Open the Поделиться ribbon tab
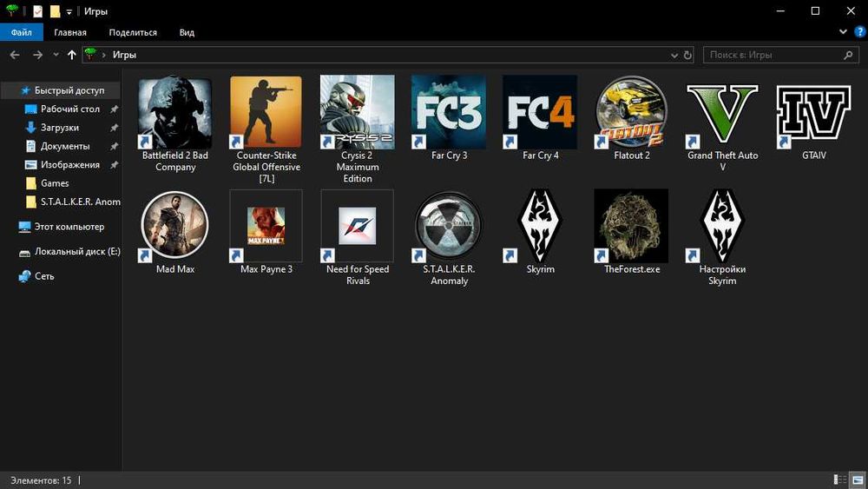Screen dimensions: 868x489 tap(133, 32)
